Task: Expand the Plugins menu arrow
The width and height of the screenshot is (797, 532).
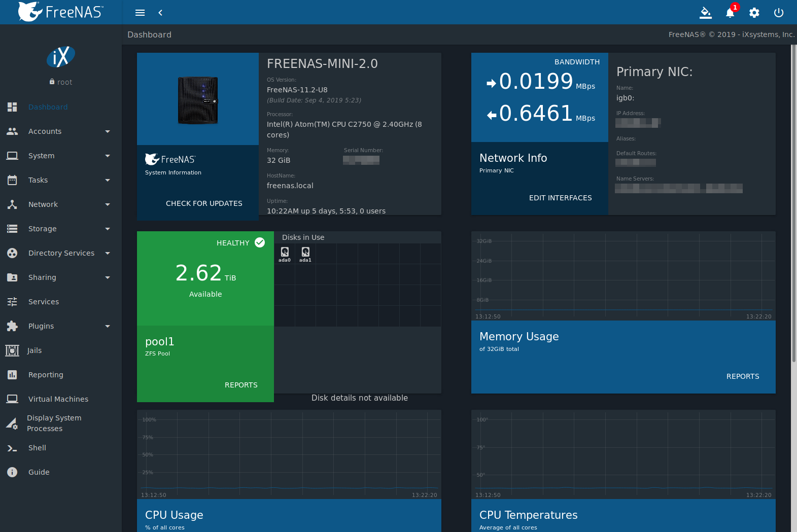Action: tap(108, 326)
